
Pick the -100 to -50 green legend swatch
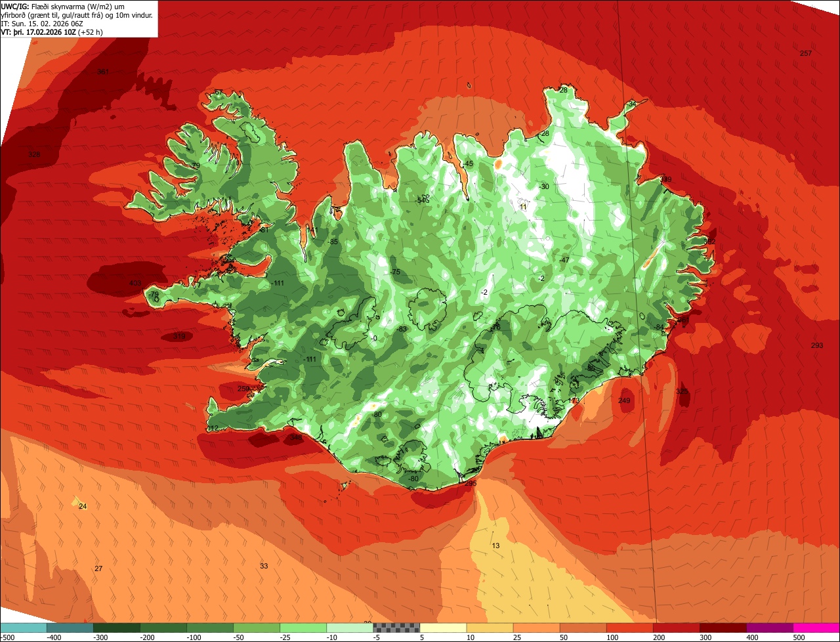209,628
